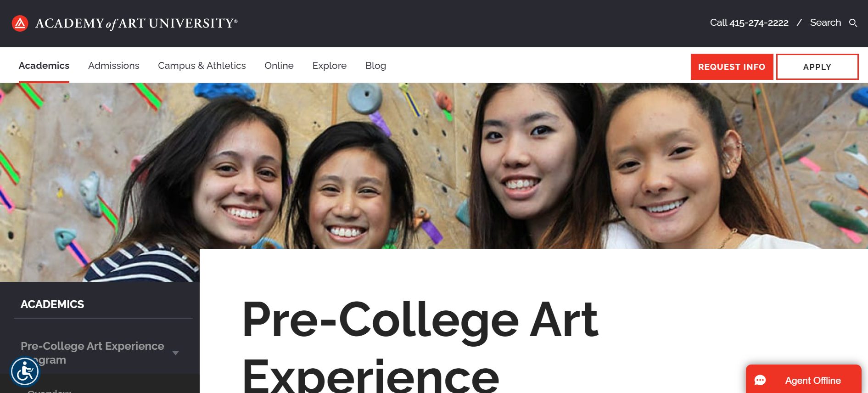Click the magnifying glass search icon
Image resolution: width=868 pixels, height=393 pixels.
(x=853, y=23)
